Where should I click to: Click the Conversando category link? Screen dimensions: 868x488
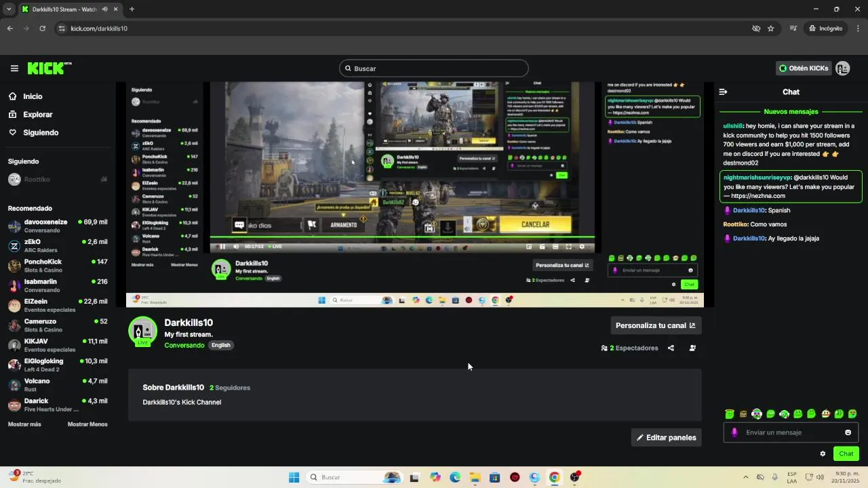(x=184, y=346)
